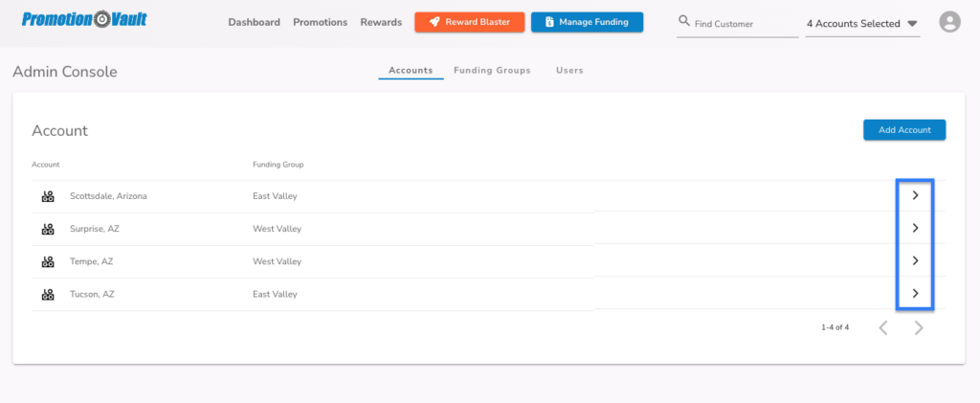Click the Scottsdale, Arizona account icon
Viewport: 980px width, 403px height.
coord(48,196)
